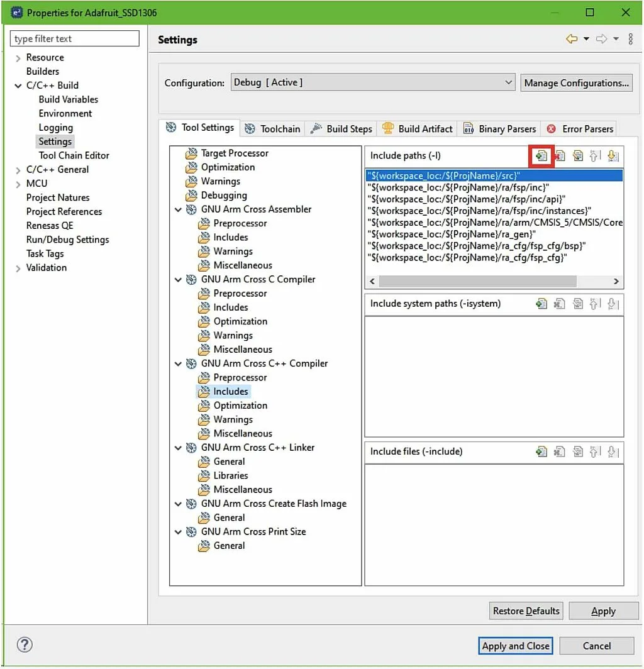This screenshot has width=644, height=669.
Task: Add a new include system path
Action: (541, 304)
